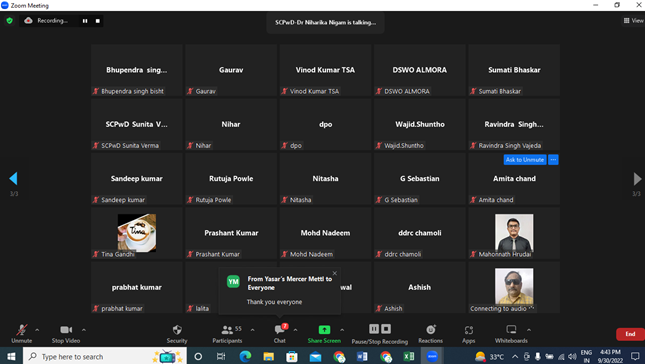Open File Explorer from taskbar
The image size is (645, 364).
[269, 357]
